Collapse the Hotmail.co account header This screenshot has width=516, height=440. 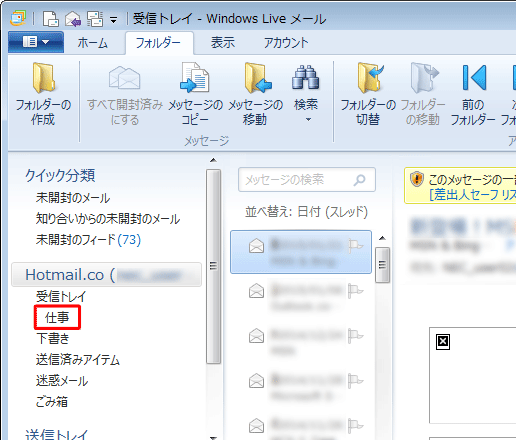[x=107, y=275]
